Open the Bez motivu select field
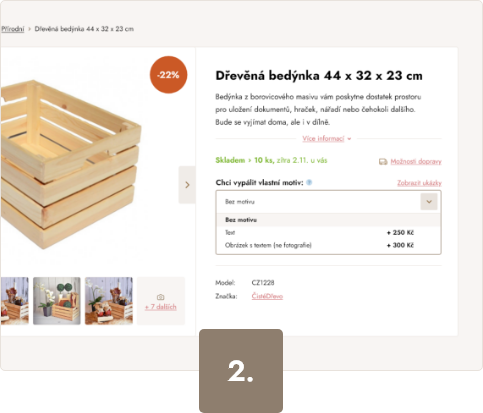Image resolution: width=483 pixels, height=413 pixels. (328, 202)
